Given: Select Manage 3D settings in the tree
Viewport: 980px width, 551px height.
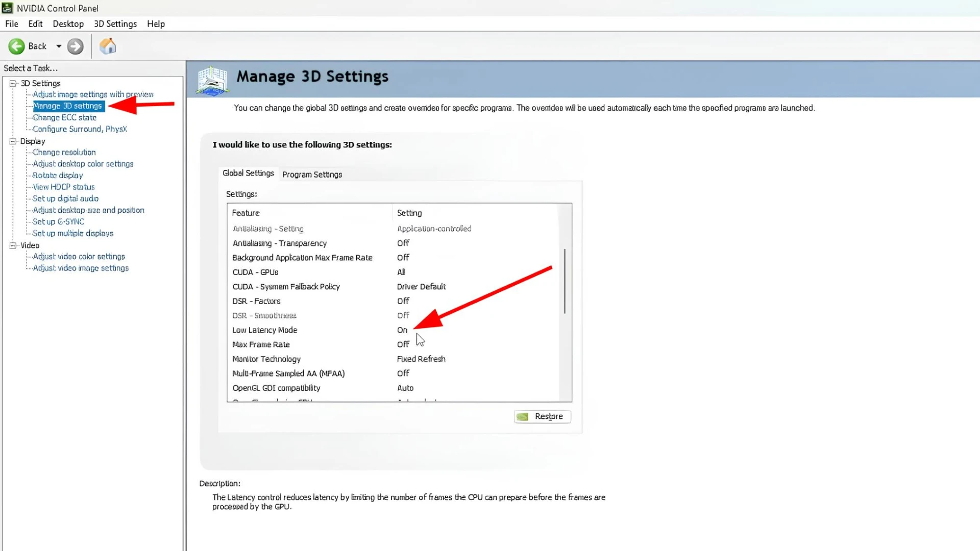Looking at the screenshot, I should [x=68, y=106].
